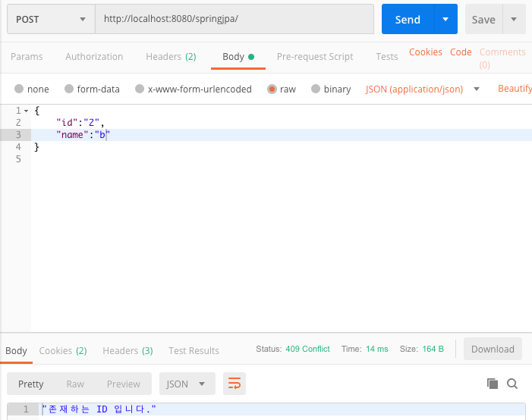
Task: Open the response Cookies (2) tab
Action: click(x=63, y=350)
